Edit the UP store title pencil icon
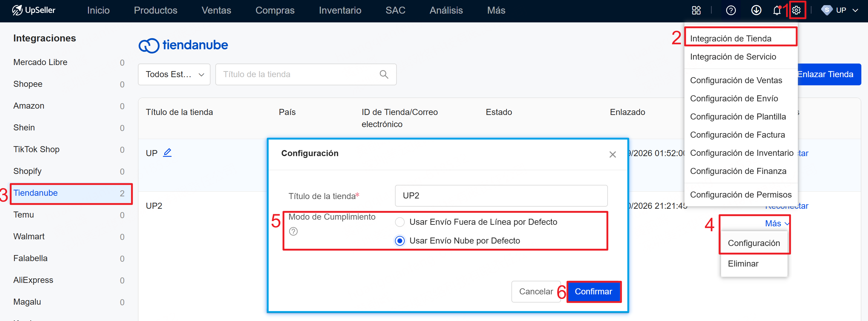Viewport: 868px width, 321px height. point(167,153)
